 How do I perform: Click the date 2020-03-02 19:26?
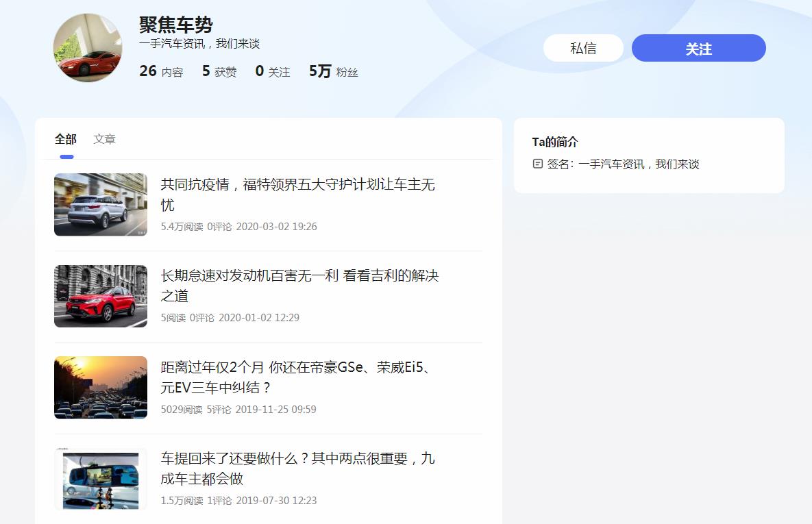tap(277, 226)
